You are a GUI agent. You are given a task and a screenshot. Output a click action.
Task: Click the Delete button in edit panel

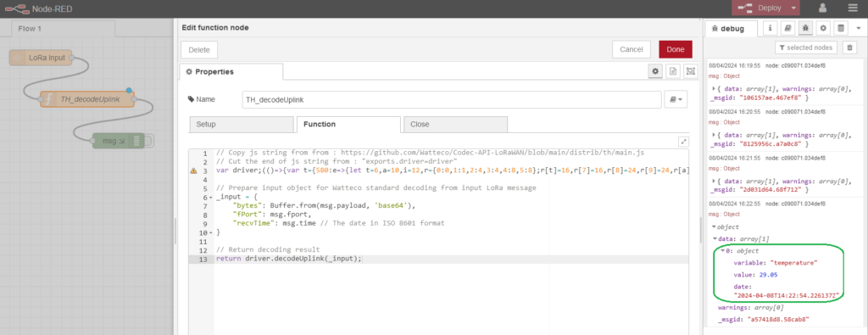[198, 49]
